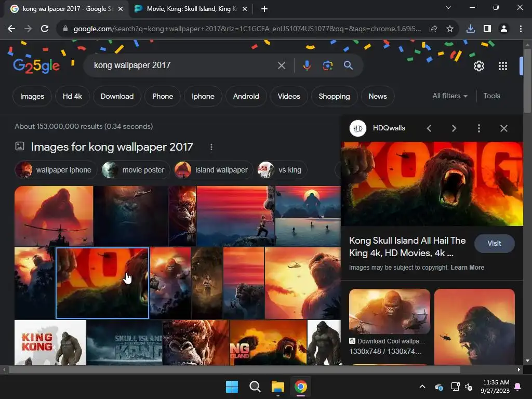Viewport: 532px width, 399px height.
Task: Apply the Android filter chip
Action: tap(246, 96)
